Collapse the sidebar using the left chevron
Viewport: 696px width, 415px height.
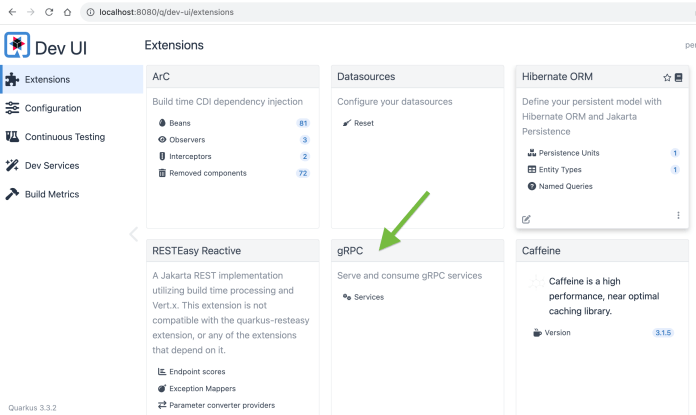[133, 234]
